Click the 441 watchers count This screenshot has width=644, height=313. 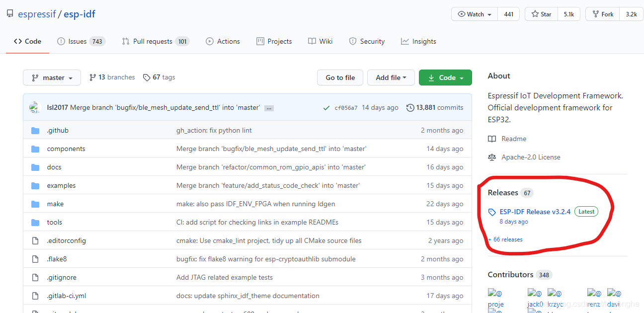(x=508, y=14)
